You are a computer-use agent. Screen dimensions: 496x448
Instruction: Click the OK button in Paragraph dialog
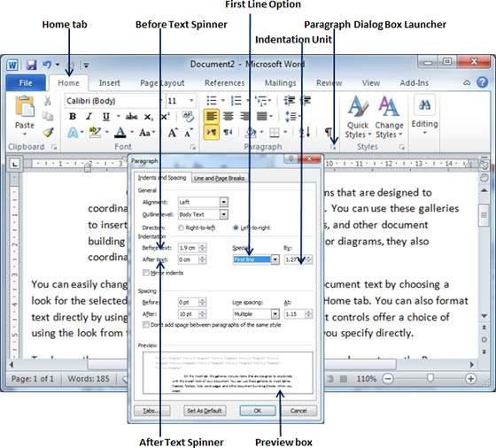258,411
